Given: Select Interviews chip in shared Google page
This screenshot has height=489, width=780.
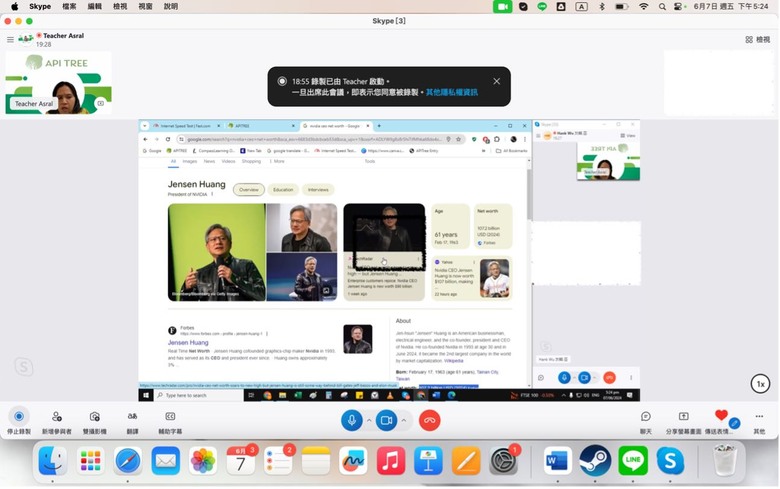Looking at the screenshot, I should coord(318,190).
